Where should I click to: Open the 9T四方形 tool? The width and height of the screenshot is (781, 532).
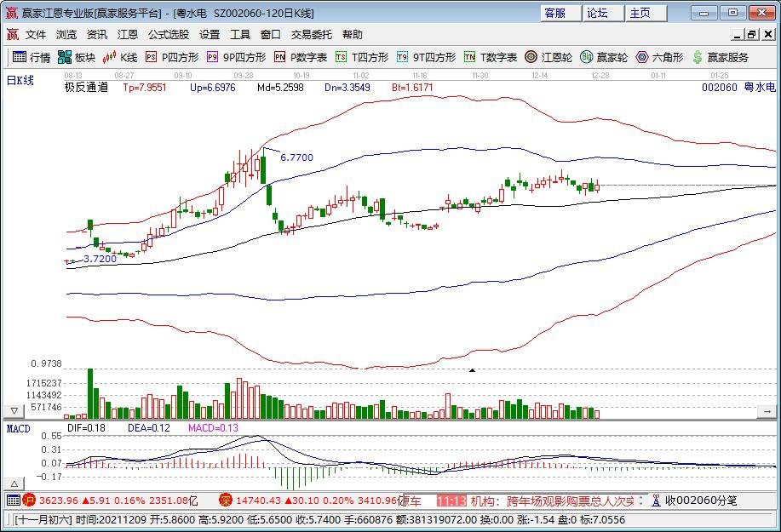(x=427, y=57)
